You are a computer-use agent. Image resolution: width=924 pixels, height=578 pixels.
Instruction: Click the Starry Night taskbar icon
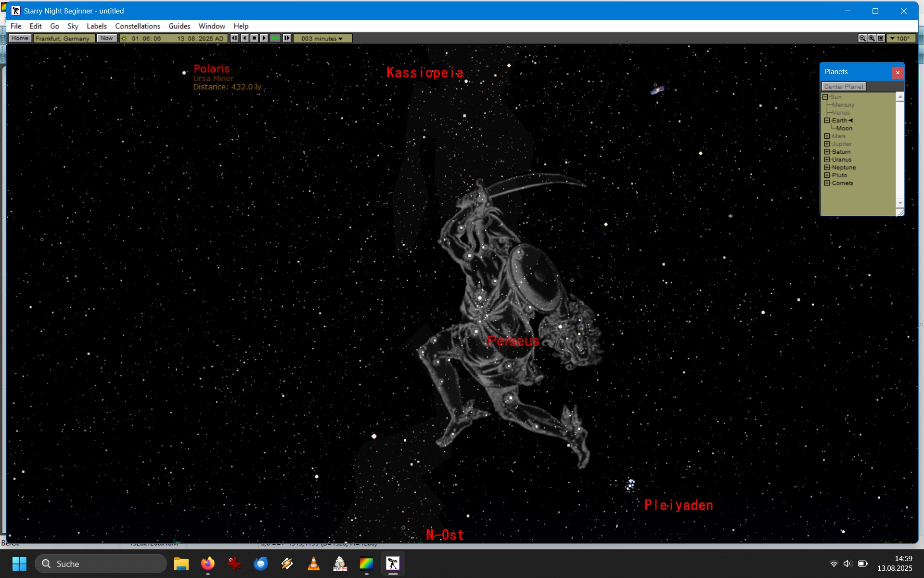point(393,564)
